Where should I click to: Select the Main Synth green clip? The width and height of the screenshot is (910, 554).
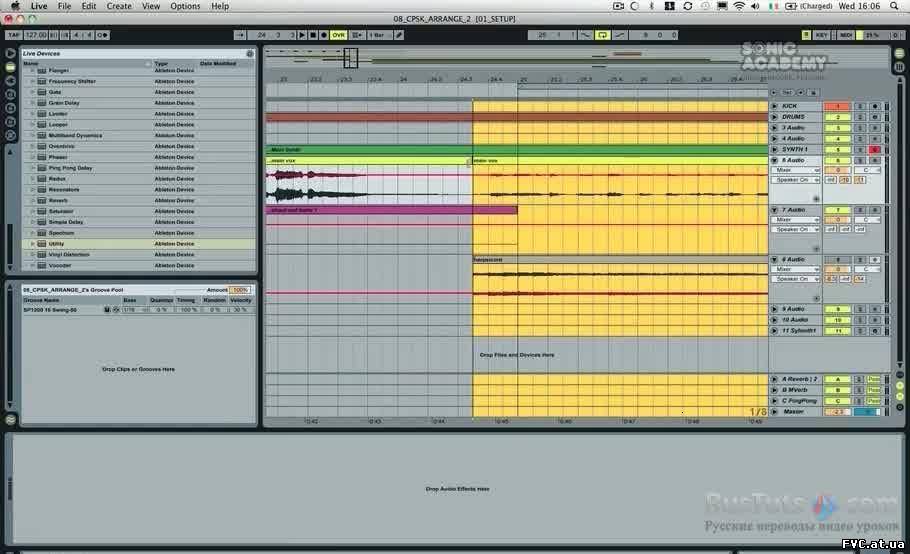[x=517, y=150]
